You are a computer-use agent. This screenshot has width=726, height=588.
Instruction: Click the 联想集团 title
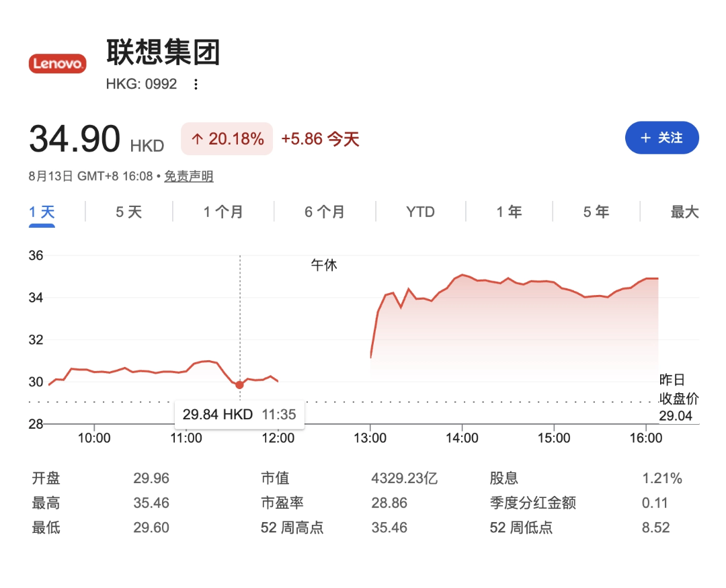tap(163, 52)
